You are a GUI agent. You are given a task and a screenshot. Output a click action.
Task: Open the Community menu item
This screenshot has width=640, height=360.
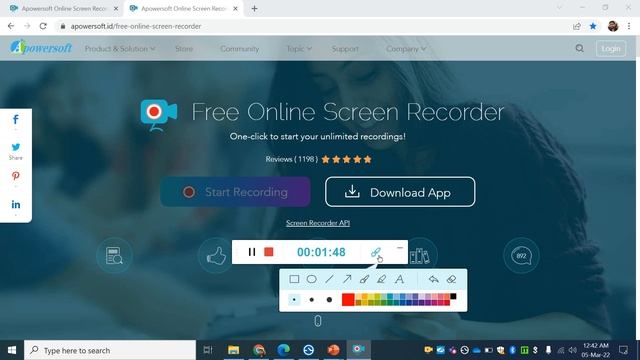[x=240, y=49]
